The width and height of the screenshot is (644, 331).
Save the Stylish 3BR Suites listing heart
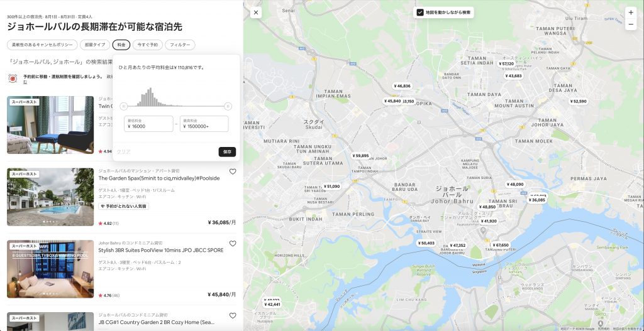(x=233, y=243)
